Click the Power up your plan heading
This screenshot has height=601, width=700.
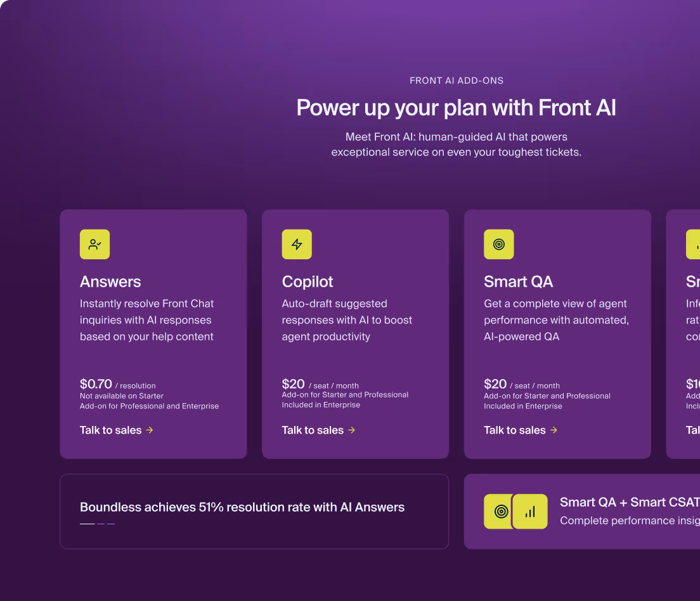(456, 108)
